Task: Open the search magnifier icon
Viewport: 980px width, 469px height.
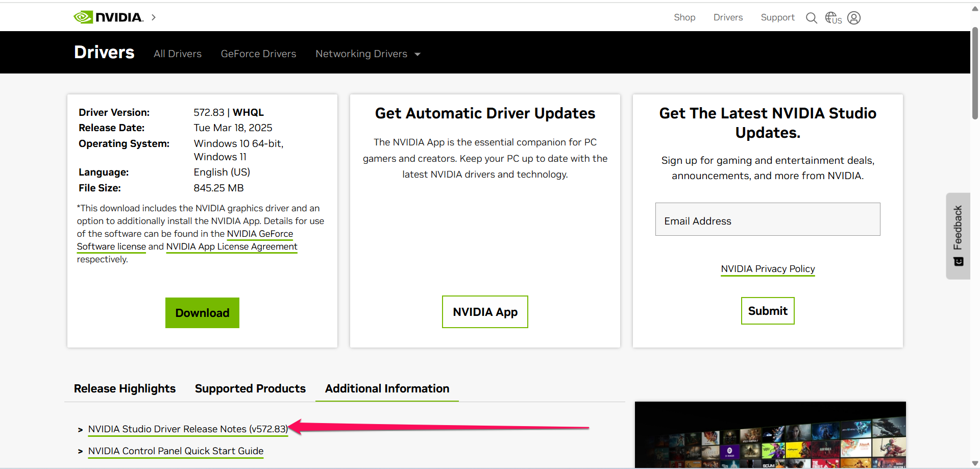Action: click(x=811, y=18)
